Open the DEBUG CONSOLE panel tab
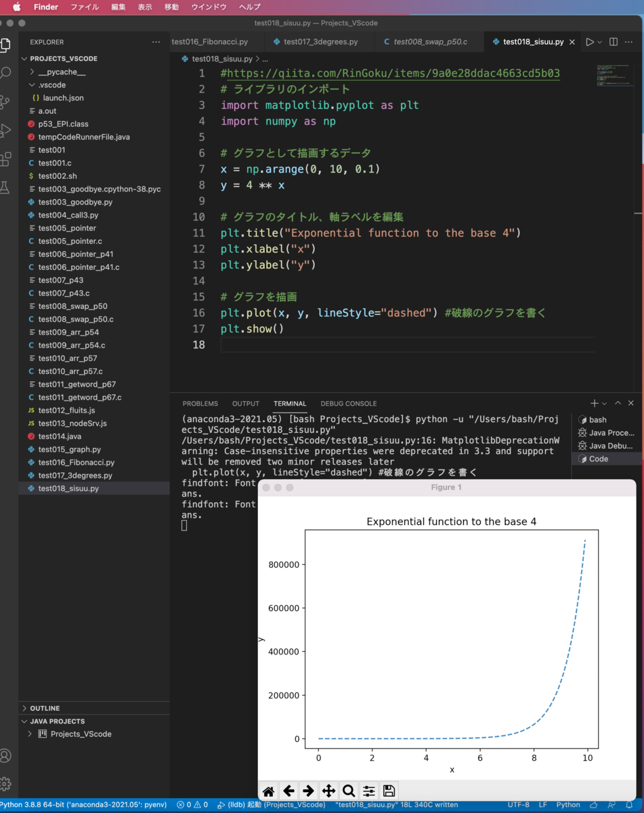The height and width of the screenshot is (813, 644). click(x=349, y=403)
